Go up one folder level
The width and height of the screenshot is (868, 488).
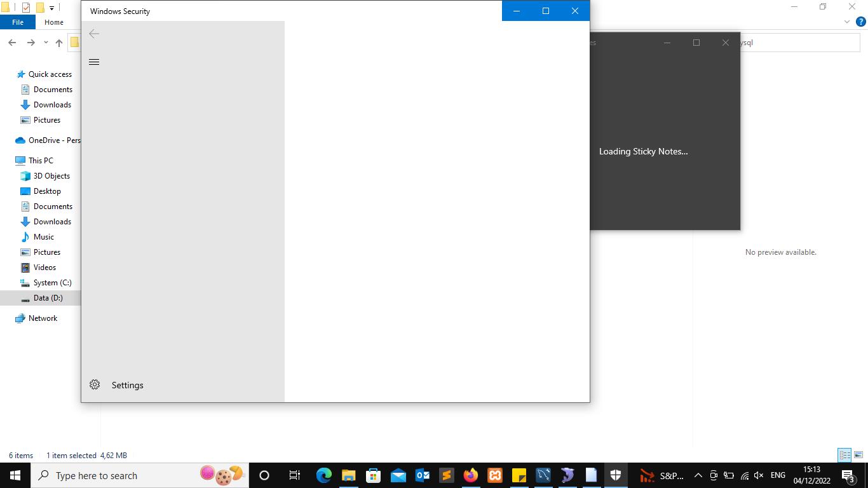(x=59, y=43)
